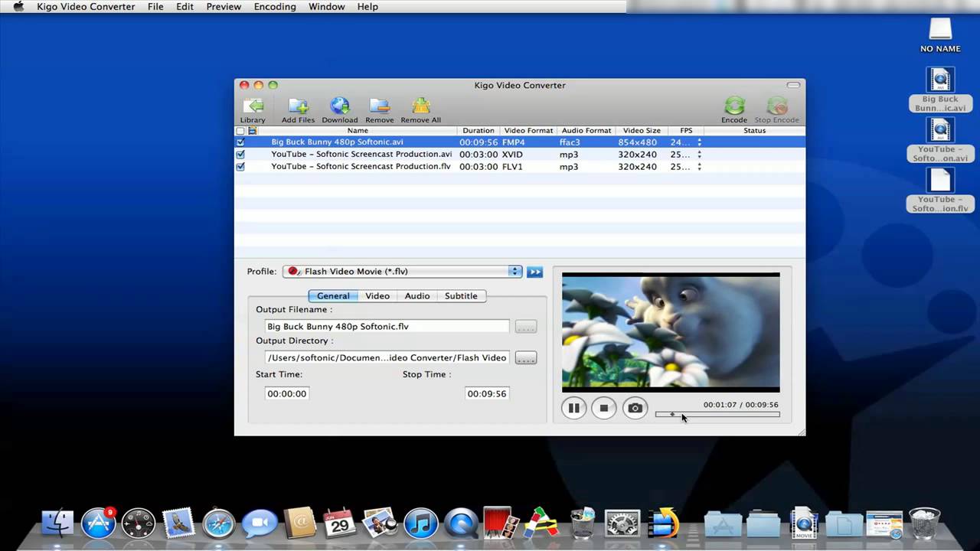
Task: Click the save list icon in table header
Action: pyautogui.click(x=252, y=131)
